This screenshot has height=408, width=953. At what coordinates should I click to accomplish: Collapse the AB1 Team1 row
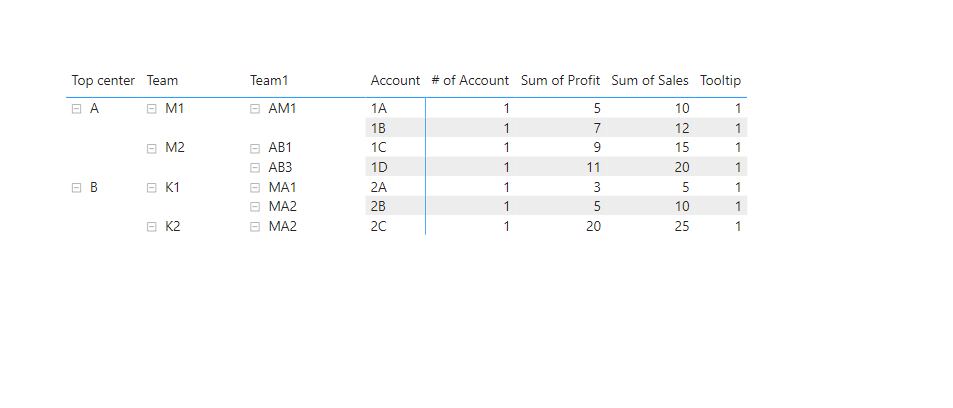point(255,148)
